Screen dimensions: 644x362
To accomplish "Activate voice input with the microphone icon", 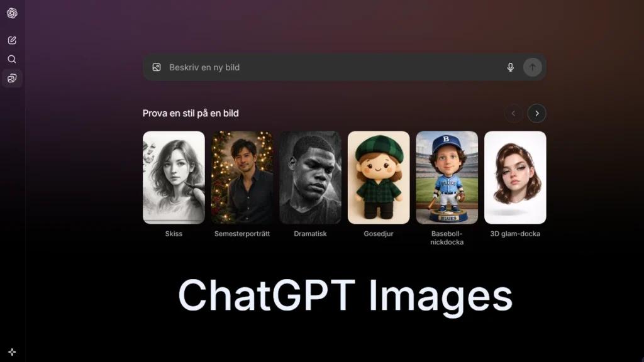I will (509, 67).
